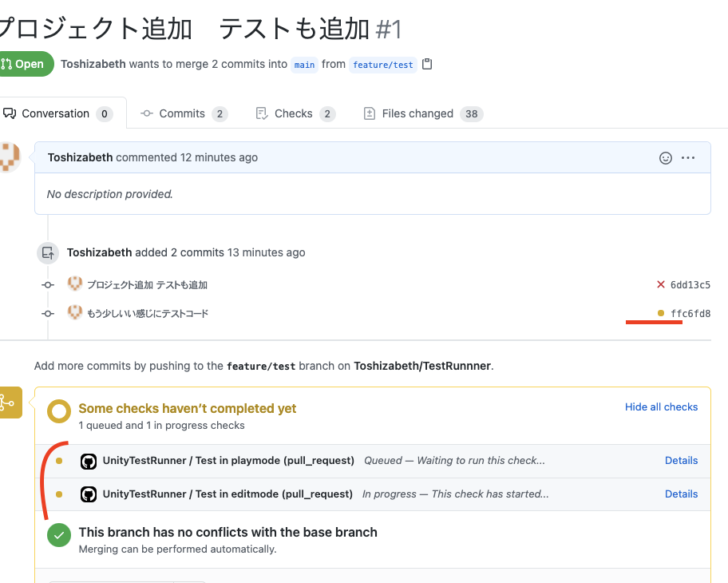Click the red X on commit 6dd13c5

(660, 284)
